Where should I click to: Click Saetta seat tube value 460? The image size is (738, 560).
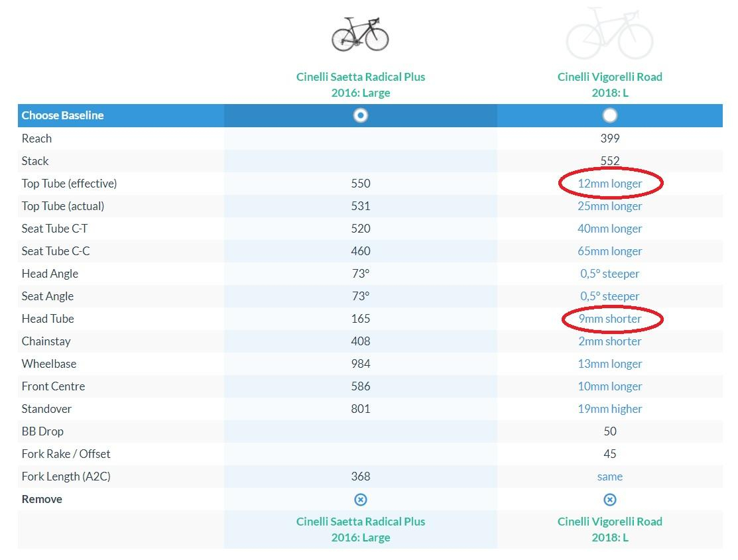(361, 251)
